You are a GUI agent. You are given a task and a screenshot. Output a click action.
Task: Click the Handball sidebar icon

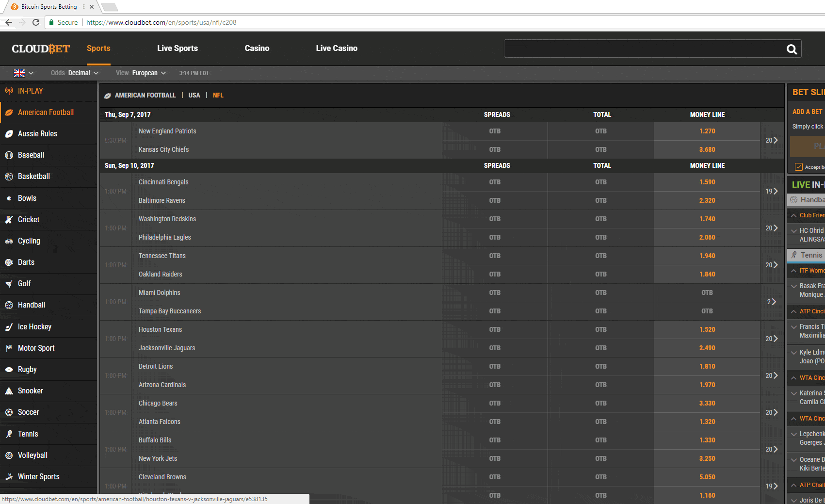tap(9, 305)
